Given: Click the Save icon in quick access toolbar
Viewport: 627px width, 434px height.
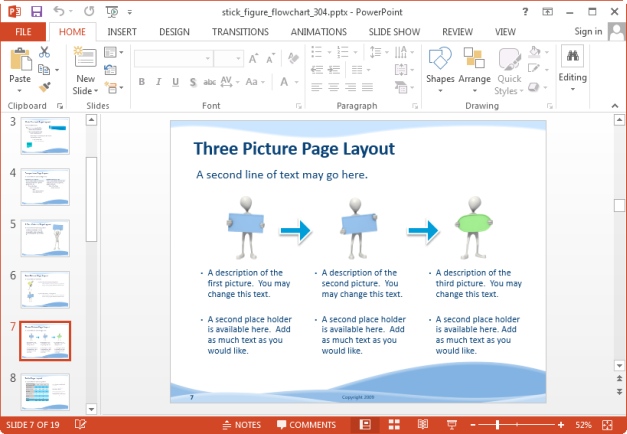Looking at the screenshot, I should (x=37, y=12).
